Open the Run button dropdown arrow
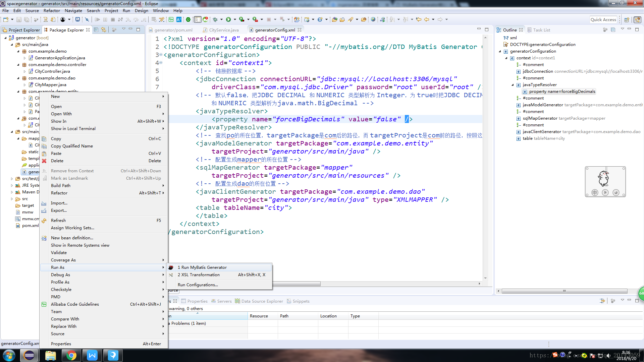Screen dimensions: 644x362 click(234, 19)
